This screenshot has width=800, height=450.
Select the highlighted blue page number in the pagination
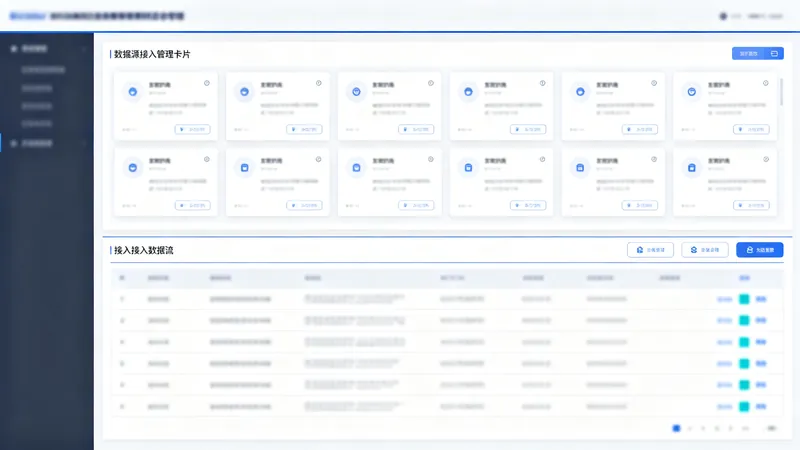pos(676,428)
